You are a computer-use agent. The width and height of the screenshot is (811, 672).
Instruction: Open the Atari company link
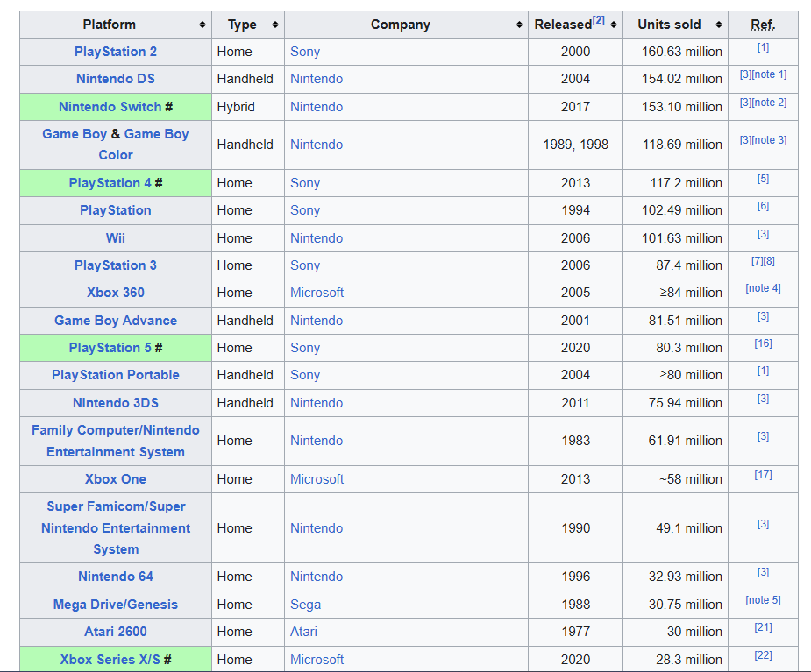pos(303,632)
